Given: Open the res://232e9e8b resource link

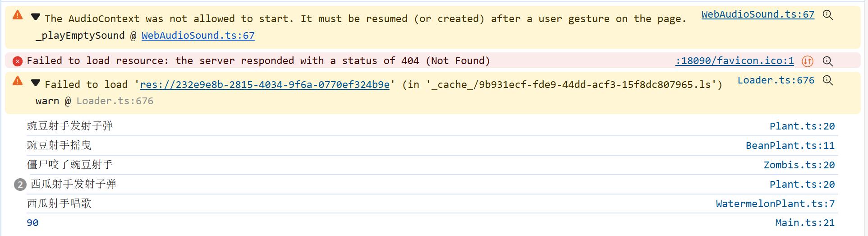Looking at the screenshot, I should [x=264, y=85].
